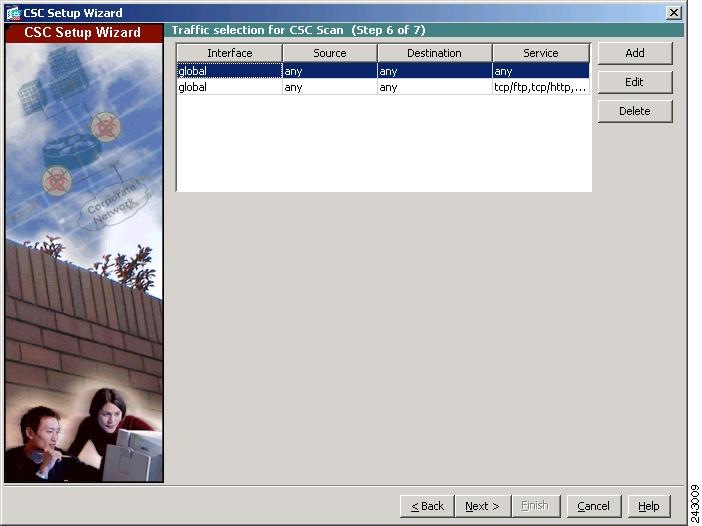Select the global cell of the first rule
The image size is (702, 526).
click(x=230, y=71)
